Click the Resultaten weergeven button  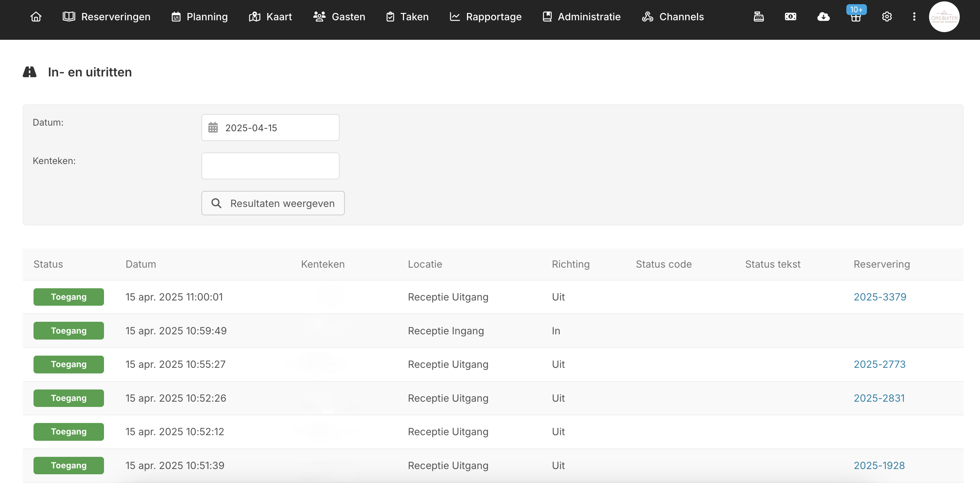point(273,203)
